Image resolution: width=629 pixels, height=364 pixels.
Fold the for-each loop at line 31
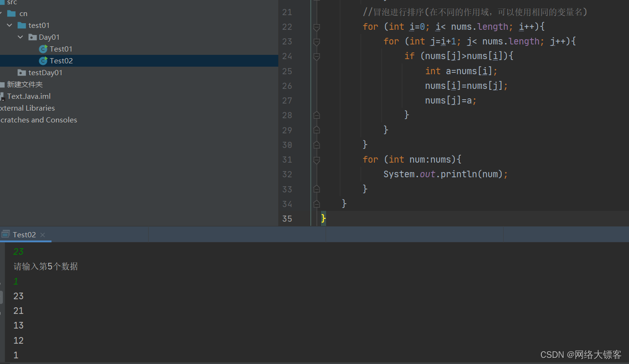(317, 160)
